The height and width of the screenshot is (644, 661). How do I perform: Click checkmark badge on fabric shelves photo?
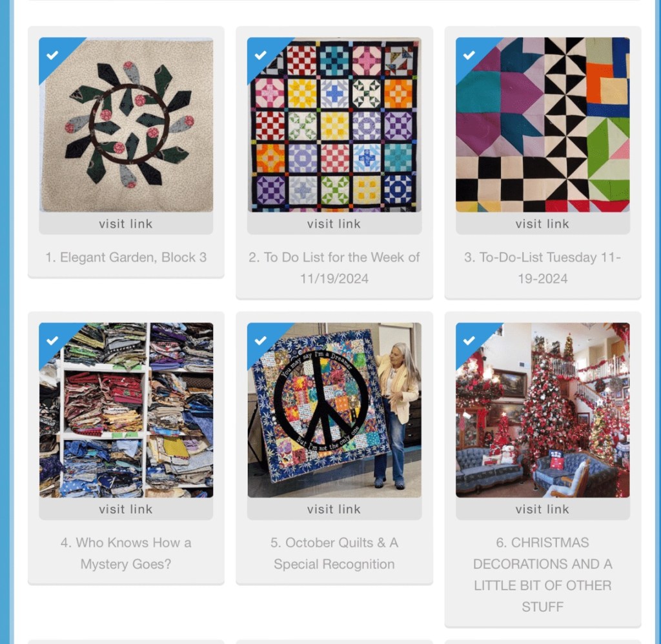coord(53,341)
